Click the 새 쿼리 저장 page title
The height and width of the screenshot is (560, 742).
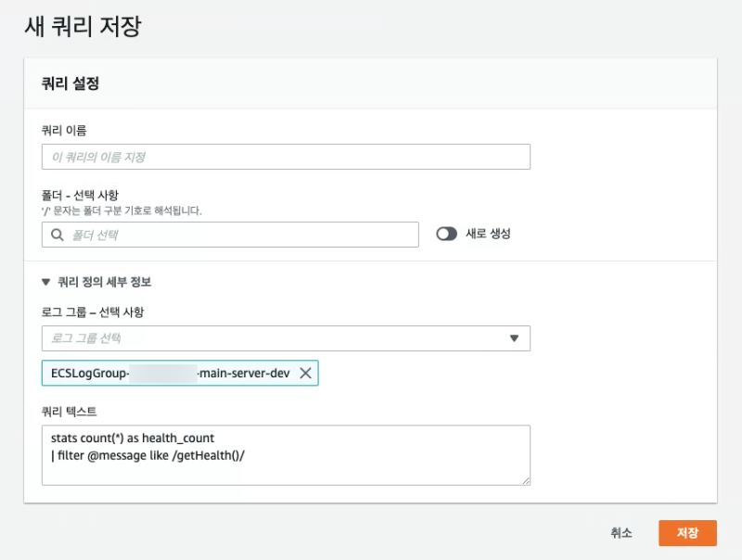[x=83, y=26]
